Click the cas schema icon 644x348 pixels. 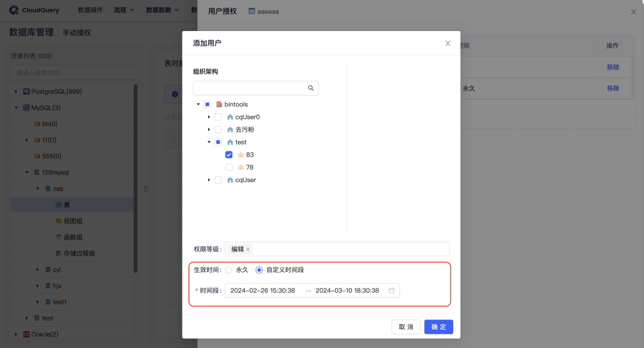pos(48,189)
